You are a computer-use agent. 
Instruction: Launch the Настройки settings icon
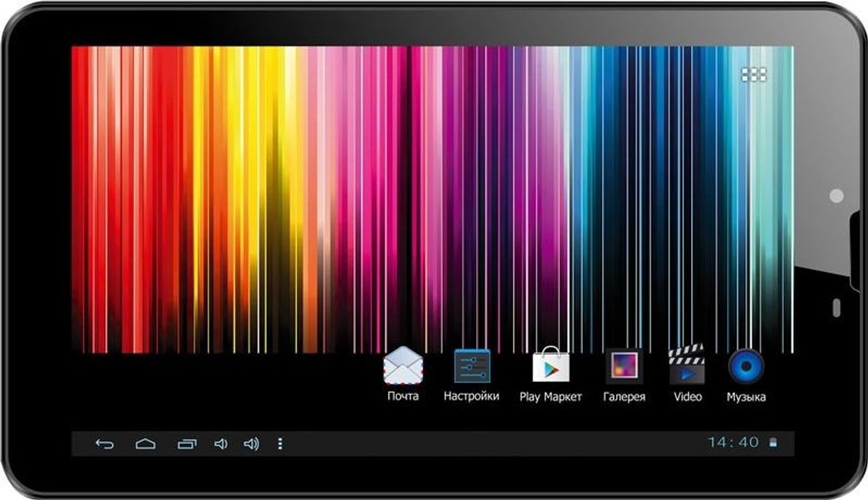click(471, 366)
